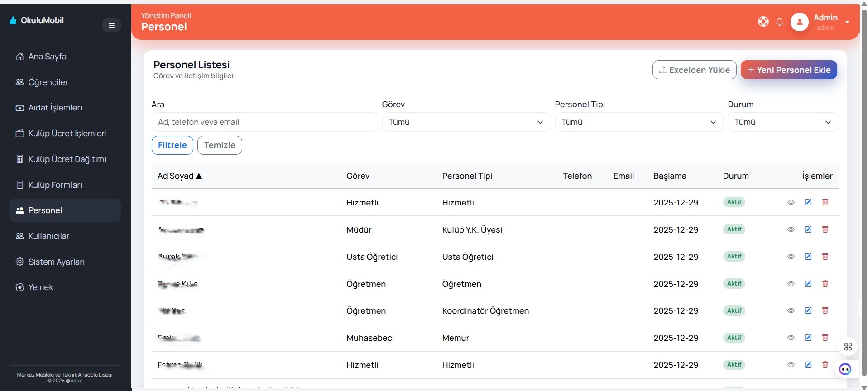Open the chat assistant floating icon
The image size is (868, 391).
(x=845, y=369)
